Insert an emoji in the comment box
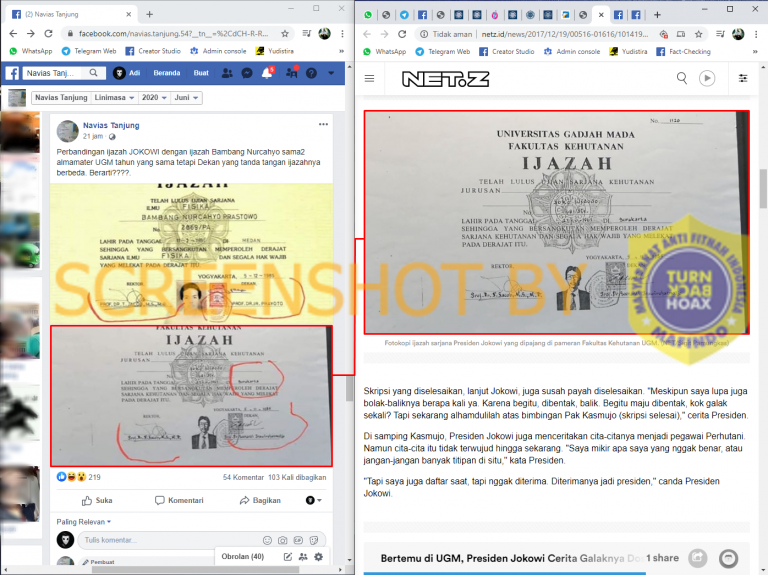Image resolution: width=768 pixels, height=575 pixels. click(267, 540)
